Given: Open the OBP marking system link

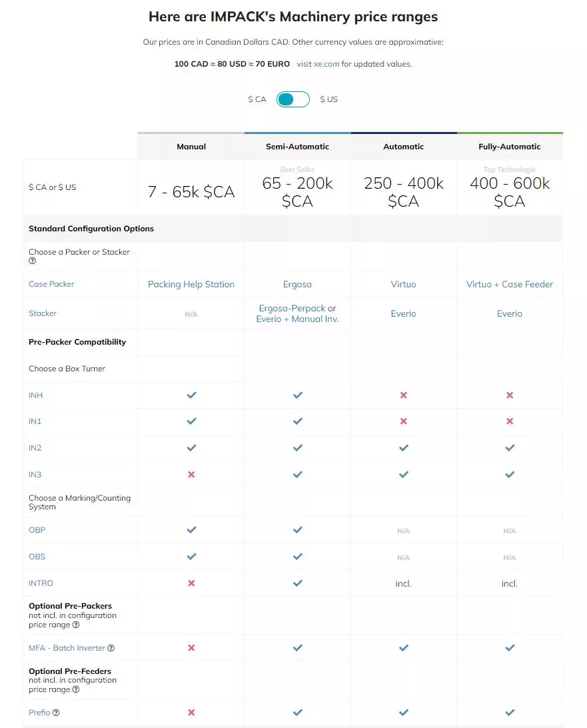Looking at the screenshot, I should tap(37, 530).
